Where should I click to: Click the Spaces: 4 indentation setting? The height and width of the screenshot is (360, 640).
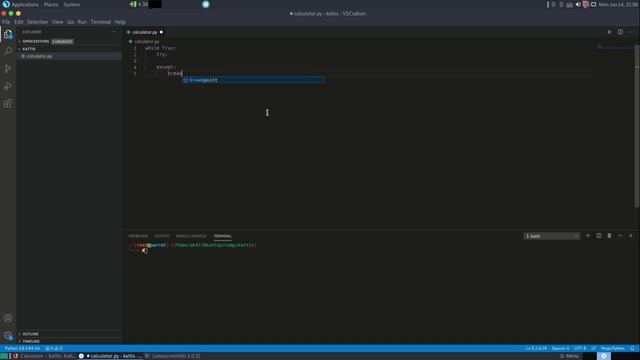tap(560, 348)
